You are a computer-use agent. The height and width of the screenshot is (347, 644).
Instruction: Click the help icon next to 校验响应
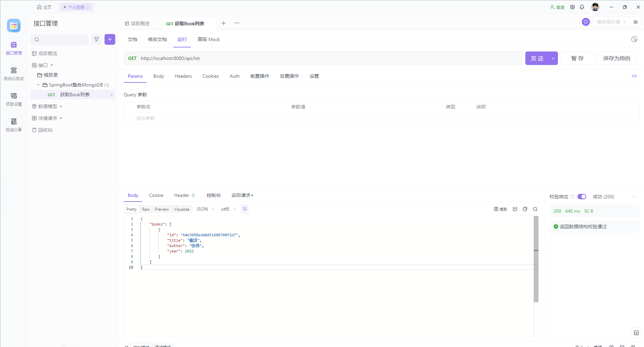coord(572,197)
